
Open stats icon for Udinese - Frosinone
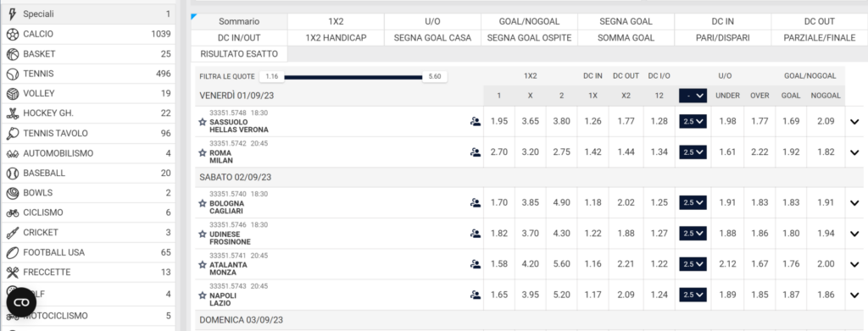(x=475, y=233)
